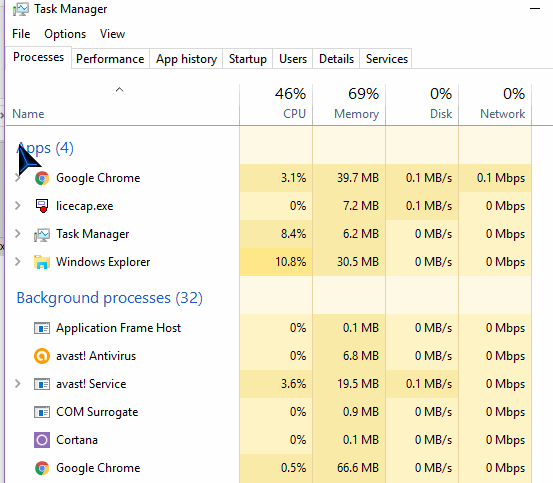
Task: Click the avast! Service icon
Action: [x=42, y=384]
